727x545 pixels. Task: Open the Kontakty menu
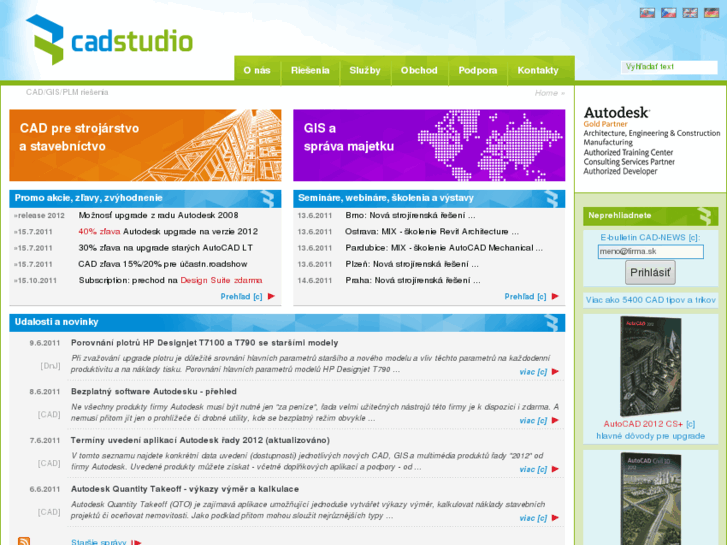(x=538, y=71)
